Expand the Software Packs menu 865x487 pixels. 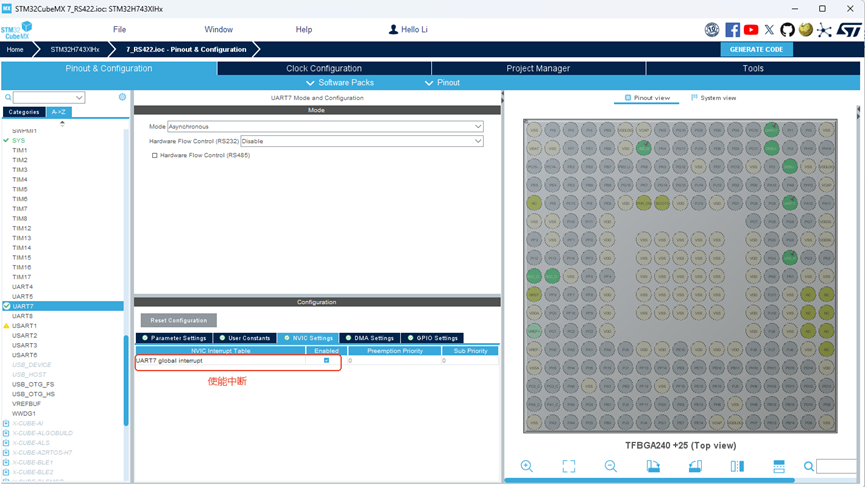pos(340,83)
